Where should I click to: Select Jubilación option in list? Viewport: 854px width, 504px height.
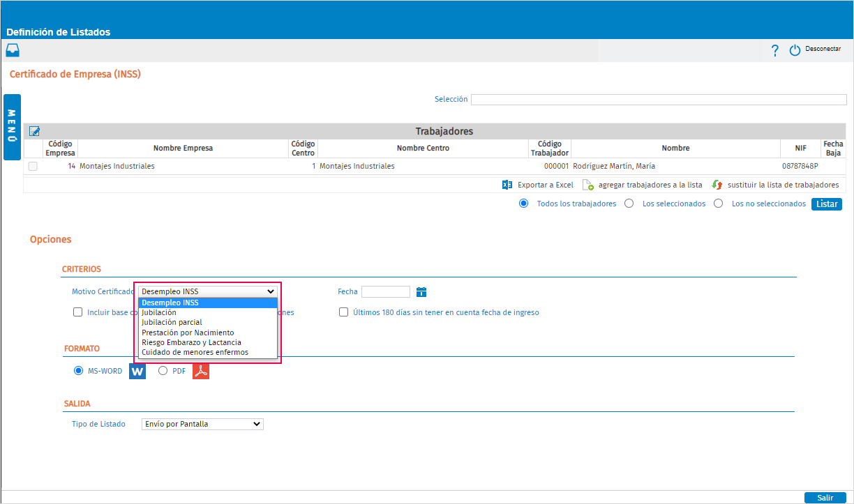208,312
